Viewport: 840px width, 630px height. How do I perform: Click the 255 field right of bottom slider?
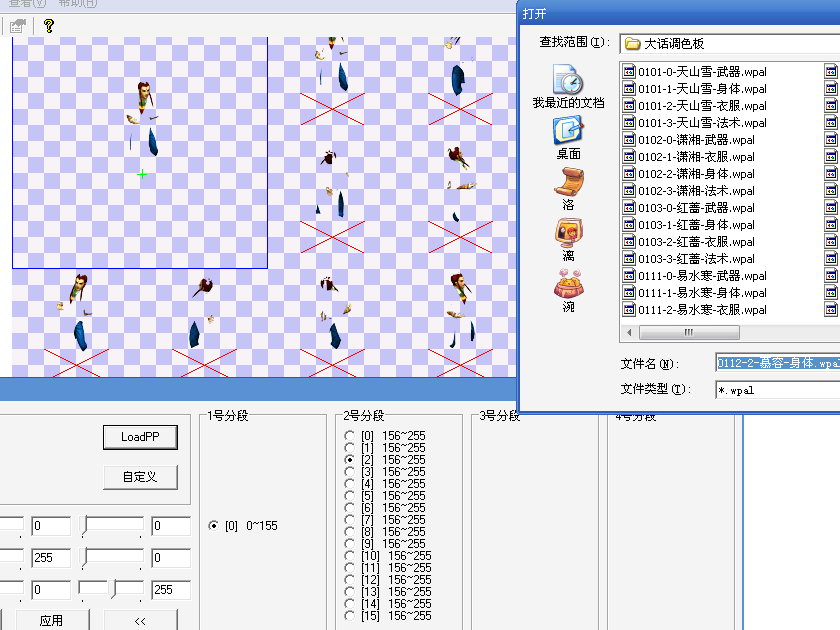(171, 590)
